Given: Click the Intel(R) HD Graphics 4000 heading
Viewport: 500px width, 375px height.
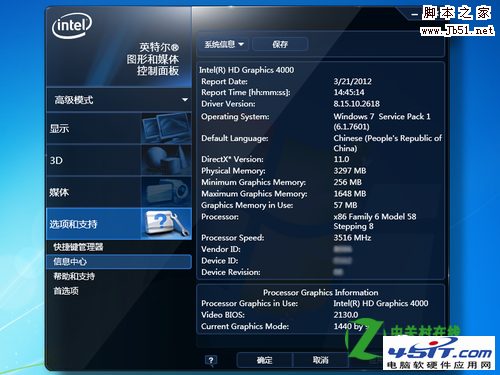Looking at the screenshot, I should click(x=247, y=70).
